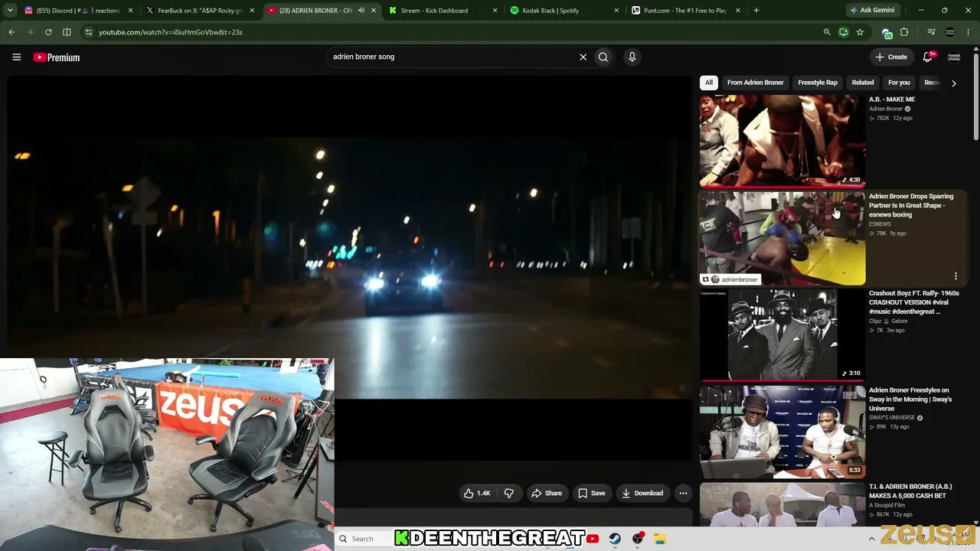
Task: Open the Sway in the Morning thumbnail
Action: pos(782,432)
